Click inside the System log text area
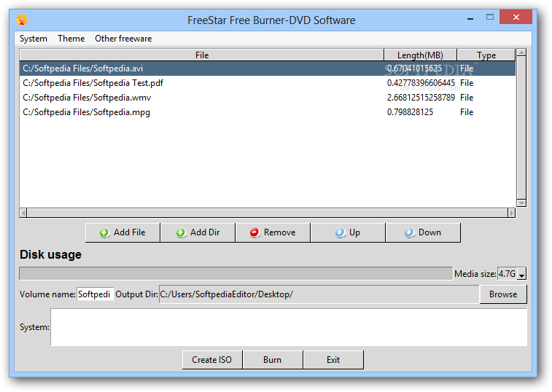Screen dimensions: 552x392 [x=289, y=327]
